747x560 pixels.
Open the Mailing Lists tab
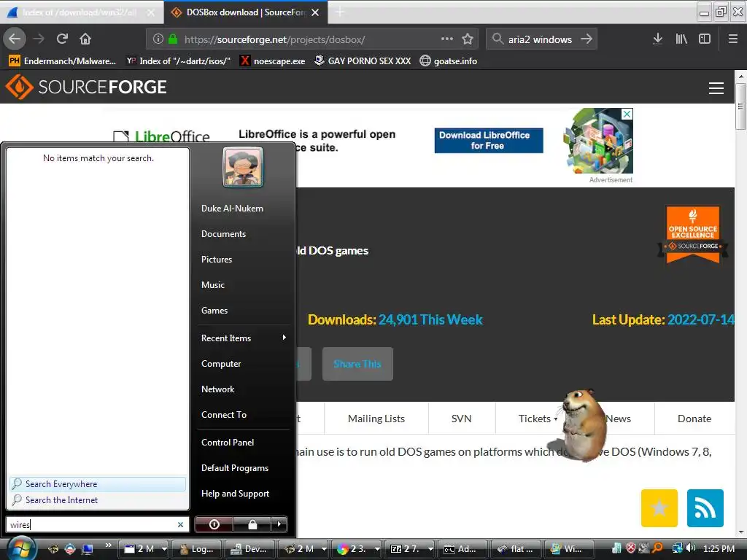coord(376,419)
